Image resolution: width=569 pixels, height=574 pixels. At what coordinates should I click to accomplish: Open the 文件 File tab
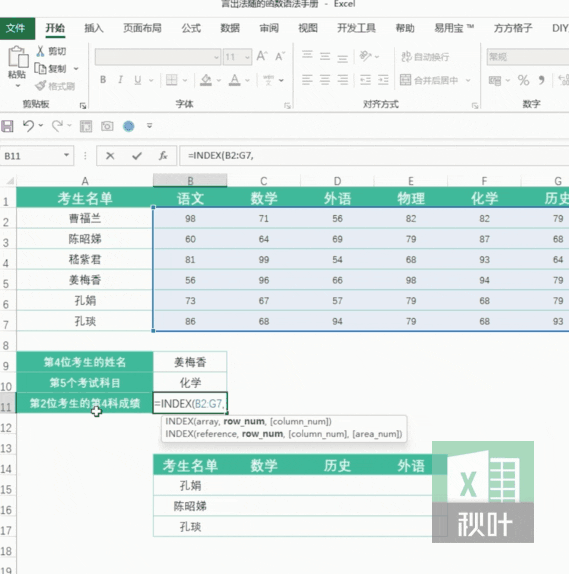click(16, 28)
